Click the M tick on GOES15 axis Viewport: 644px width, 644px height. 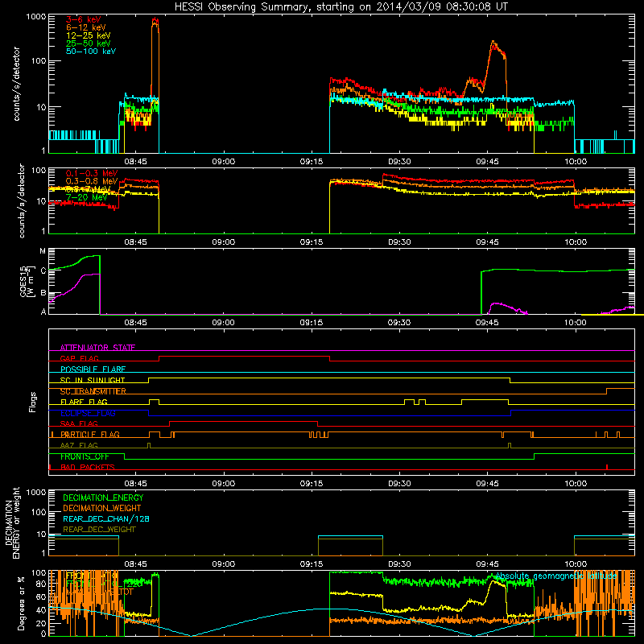[43, 251]
